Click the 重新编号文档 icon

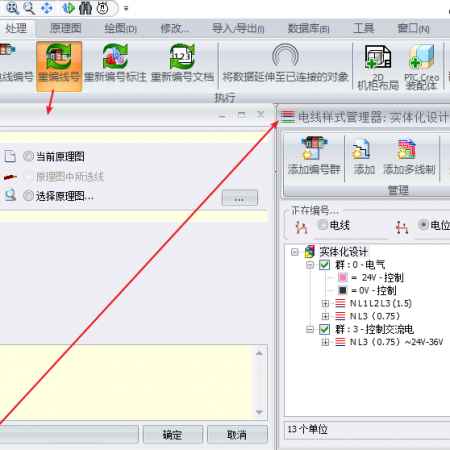coord(182,56)
